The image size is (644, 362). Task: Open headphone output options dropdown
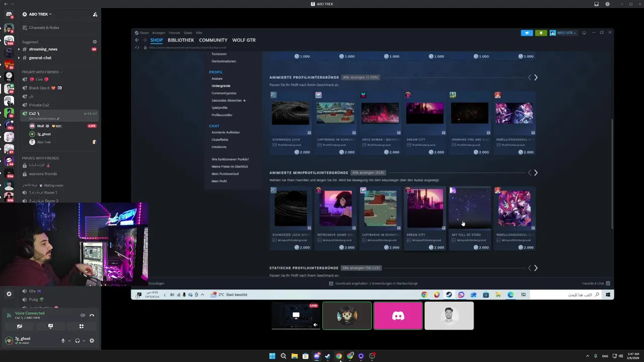83,341
